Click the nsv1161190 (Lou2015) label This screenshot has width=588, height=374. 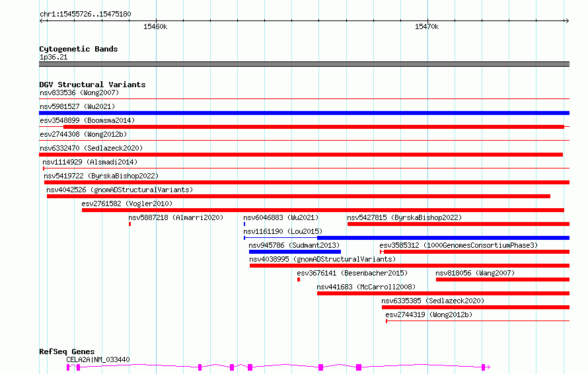pyautogui.click(x=283, y=231)
